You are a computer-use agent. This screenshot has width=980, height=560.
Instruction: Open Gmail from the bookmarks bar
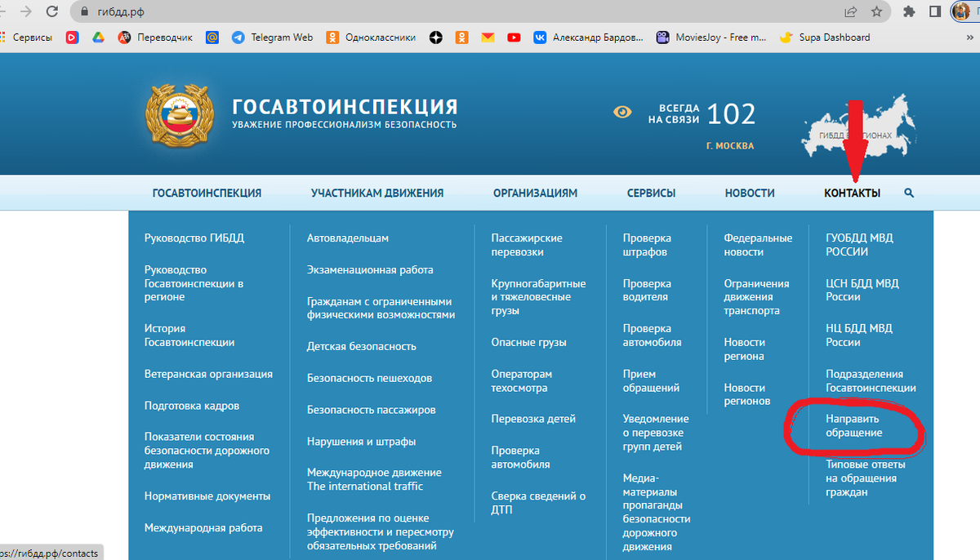coord(488,38)
